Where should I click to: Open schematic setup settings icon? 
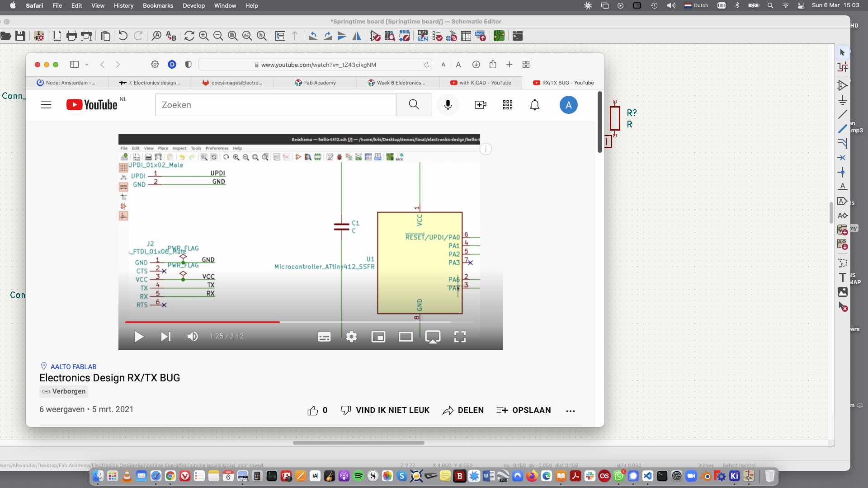coord(39,36)
